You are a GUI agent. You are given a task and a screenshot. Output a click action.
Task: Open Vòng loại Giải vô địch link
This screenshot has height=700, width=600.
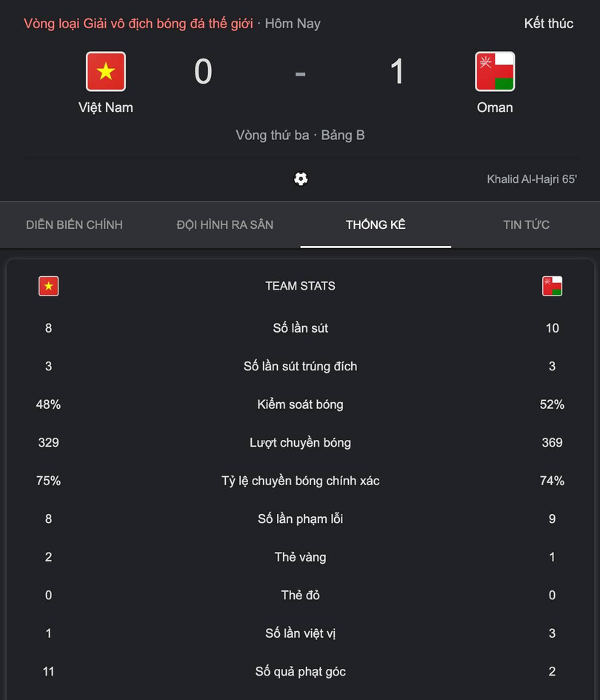click(138, 24)
